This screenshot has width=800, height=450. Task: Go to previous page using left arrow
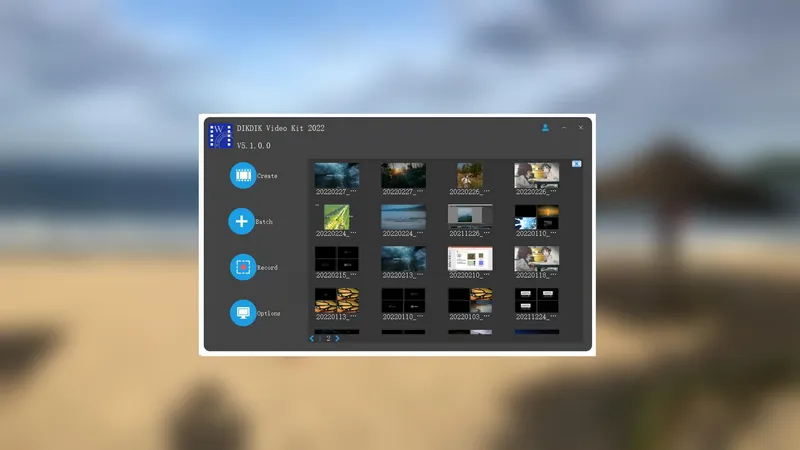point(311,339)
